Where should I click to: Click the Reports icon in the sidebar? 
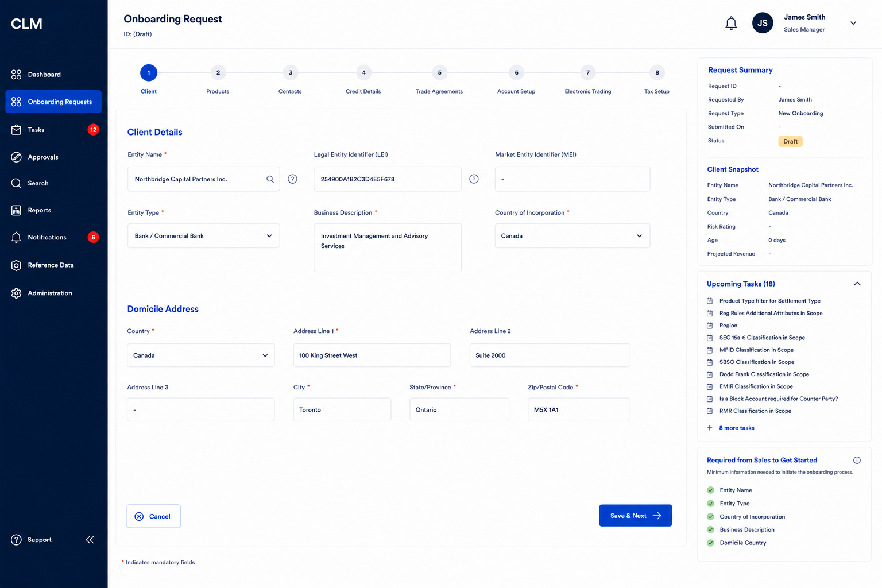16,210
